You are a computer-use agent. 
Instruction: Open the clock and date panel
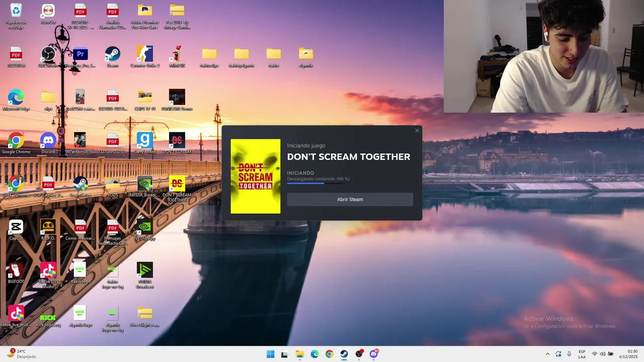click(628, 354)
